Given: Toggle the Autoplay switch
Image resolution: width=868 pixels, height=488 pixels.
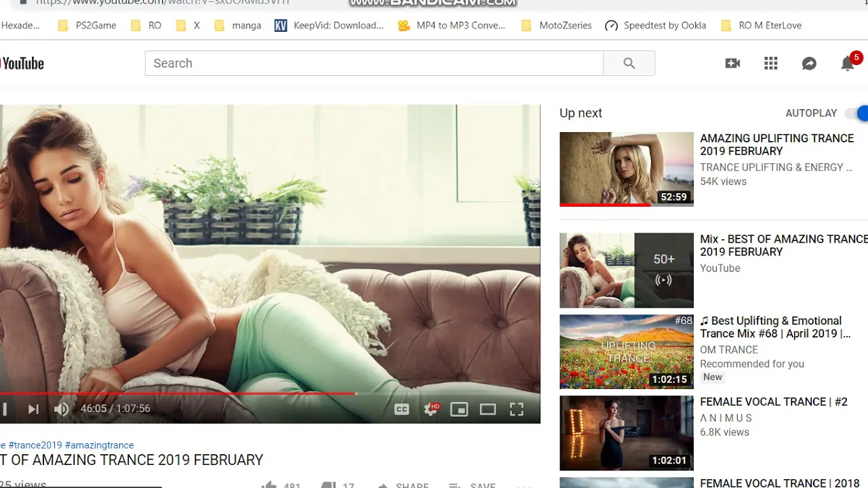Looking at the screenshot, I should (857, 113).
